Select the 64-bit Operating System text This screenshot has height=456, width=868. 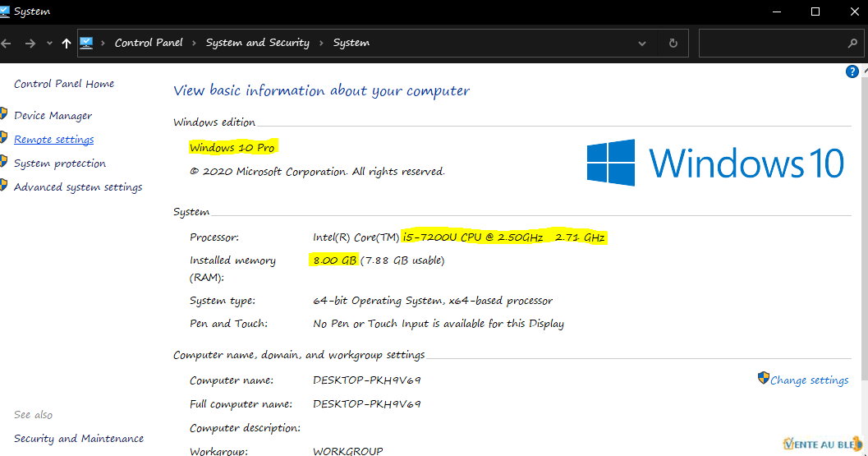[433, 301]
